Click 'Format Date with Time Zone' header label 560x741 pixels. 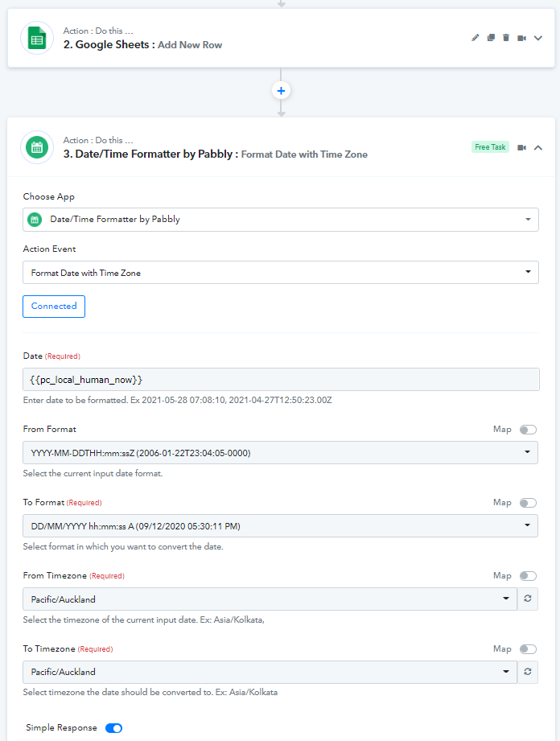(304, 154)
